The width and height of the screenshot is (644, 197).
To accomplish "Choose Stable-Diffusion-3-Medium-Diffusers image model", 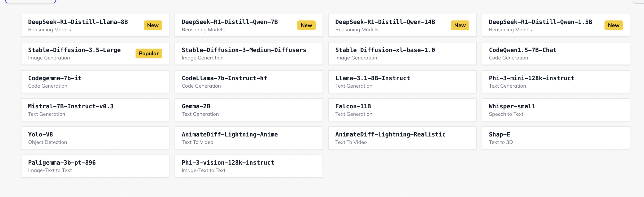I will (249, 54).
